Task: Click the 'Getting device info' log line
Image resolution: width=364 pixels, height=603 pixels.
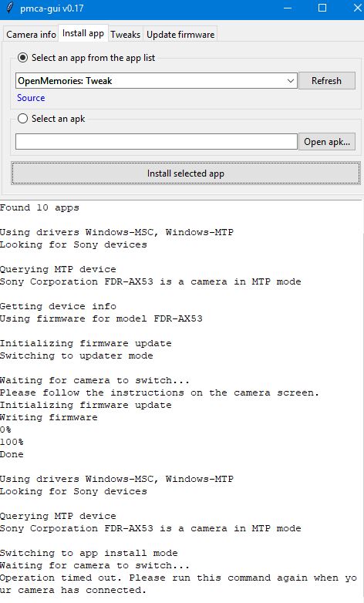Action: (x=58, y=306)
